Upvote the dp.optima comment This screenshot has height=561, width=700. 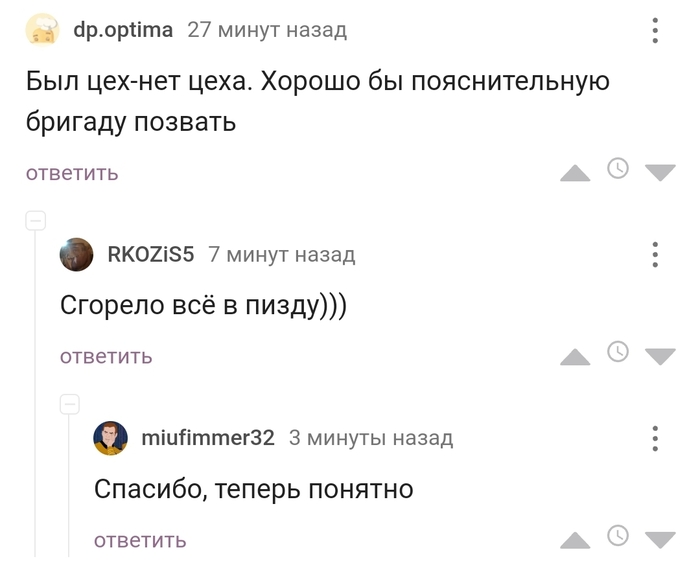[575, 173]
